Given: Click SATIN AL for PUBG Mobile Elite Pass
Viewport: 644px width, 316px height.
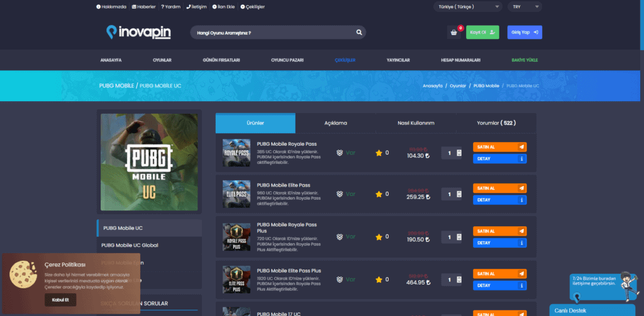Looking at the screenshot, I should 500,188.
